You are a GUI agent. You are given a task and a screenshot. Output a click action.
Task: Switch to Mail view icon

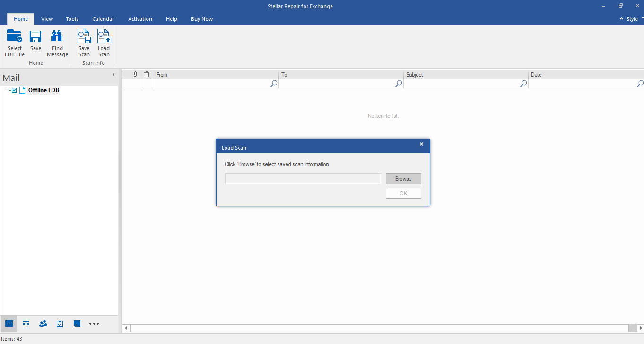(9, 324)
